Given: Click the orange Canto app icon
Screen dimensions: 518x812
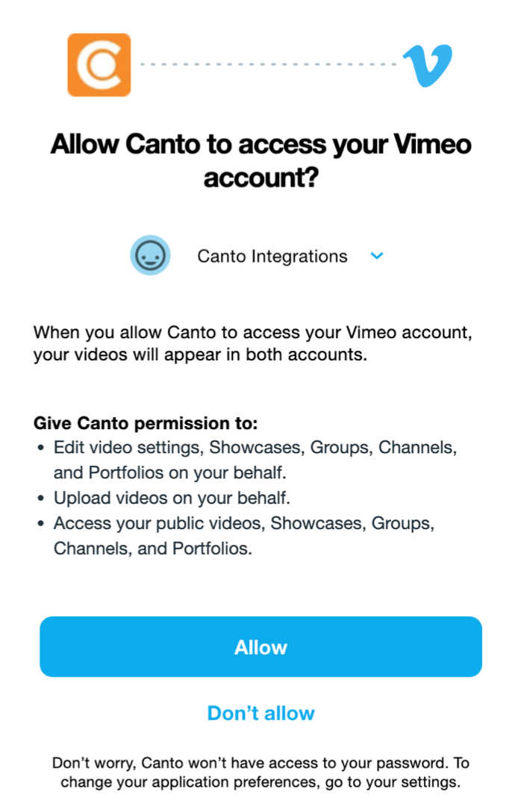Looking at the screenshot, I should [x=99, y=65].
